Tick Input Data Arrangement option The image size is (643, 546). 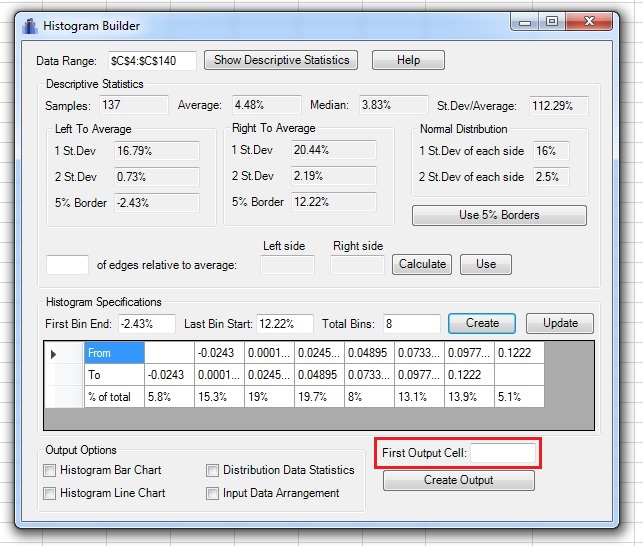[x=212, y=493]
